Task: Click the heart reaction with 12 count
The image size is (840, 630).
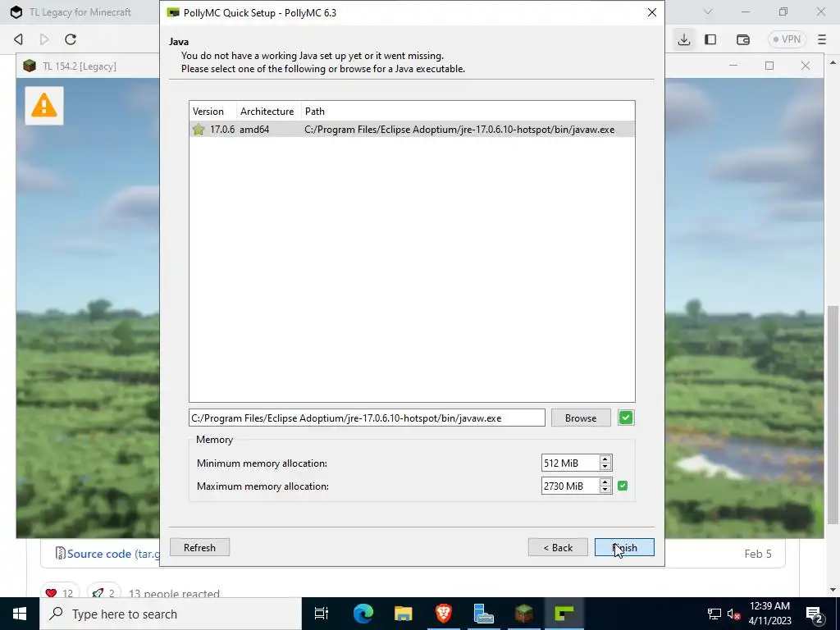Action: [x=59, y=592]
